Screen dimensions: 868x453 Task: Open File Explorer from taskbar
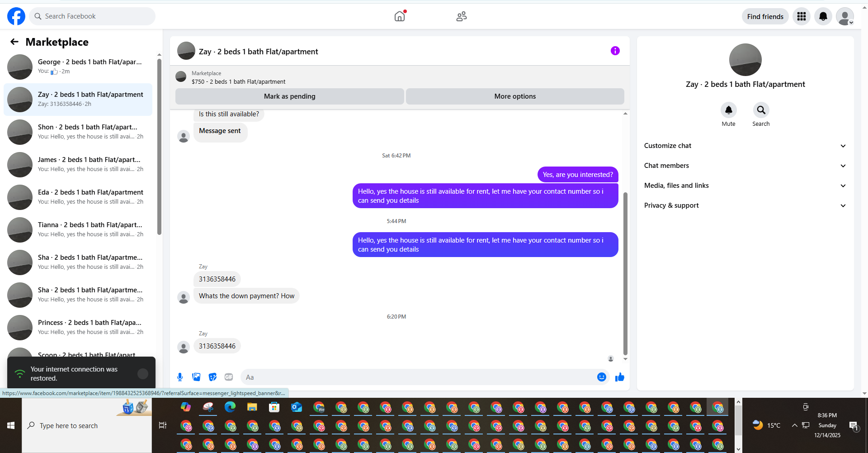pyautogui.click(x=252, y=407)
